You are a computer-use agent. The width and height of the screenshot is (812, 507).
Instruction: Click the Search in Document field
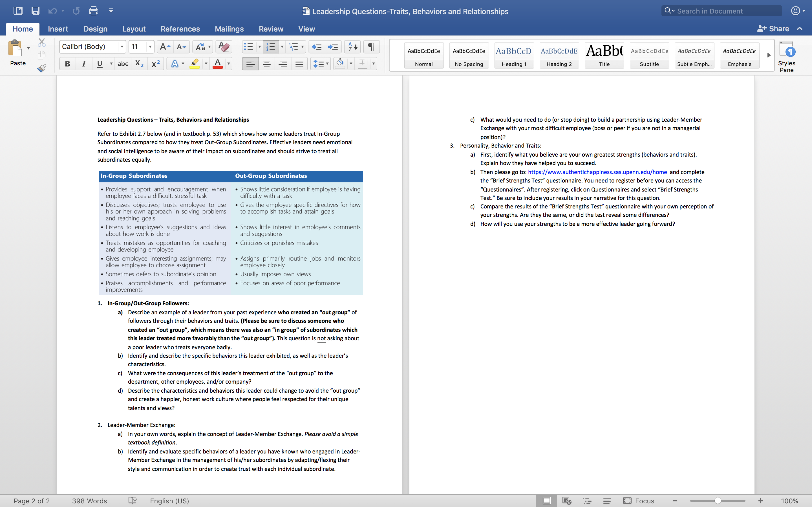click(721, 10)
